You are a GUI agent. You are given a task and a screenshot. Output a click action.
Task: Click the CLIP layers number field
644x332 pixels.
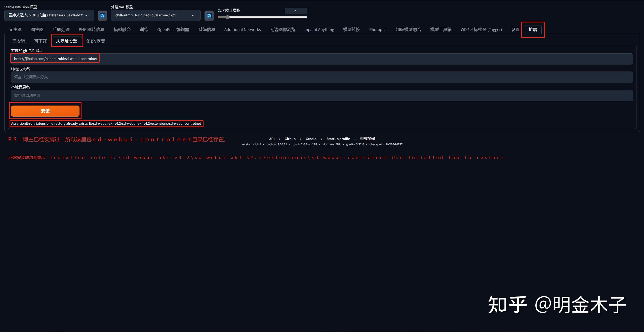coord(296,11)
